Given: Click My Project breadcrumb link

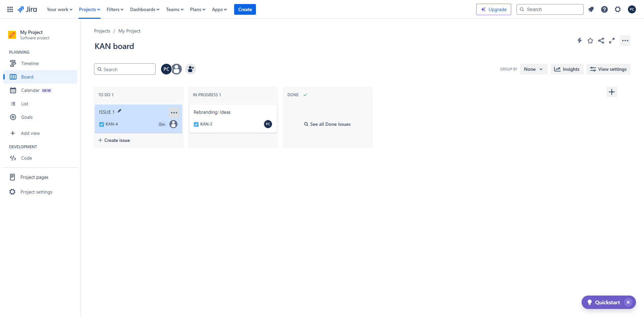Looking at the screenshot, I should pos(129,31).
